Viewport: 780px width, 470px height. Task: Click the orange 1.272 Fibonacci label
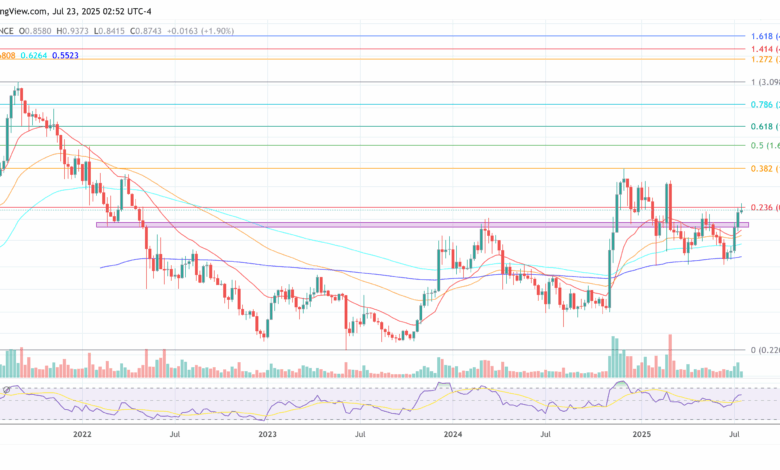[x=764, y=59]
